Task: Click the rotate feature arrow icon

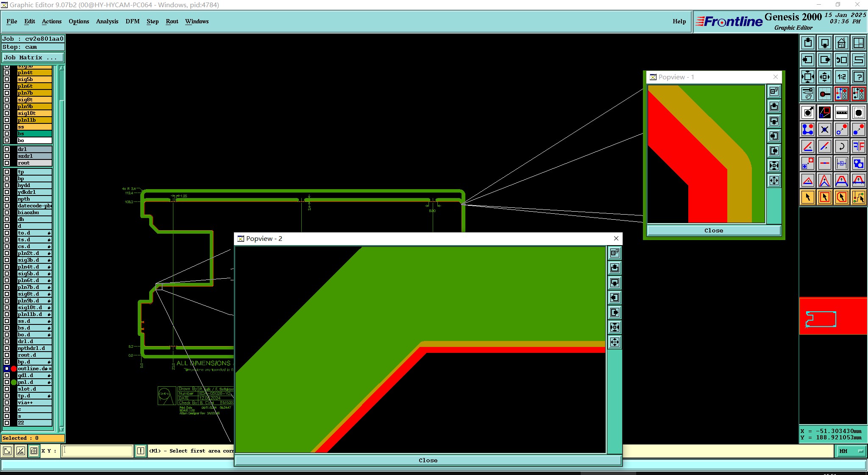Action: [x=841, y=146]
